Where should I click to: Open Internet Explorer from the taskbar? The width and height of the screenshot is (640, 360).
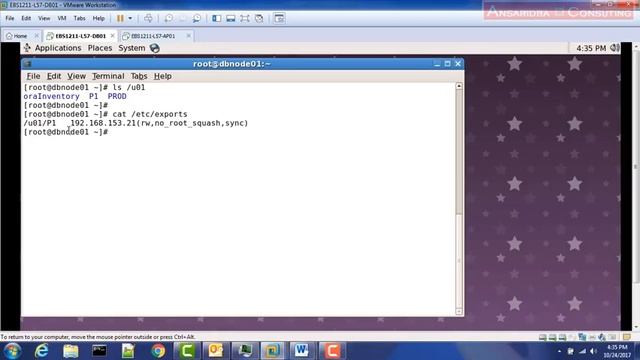click(41, 351)
